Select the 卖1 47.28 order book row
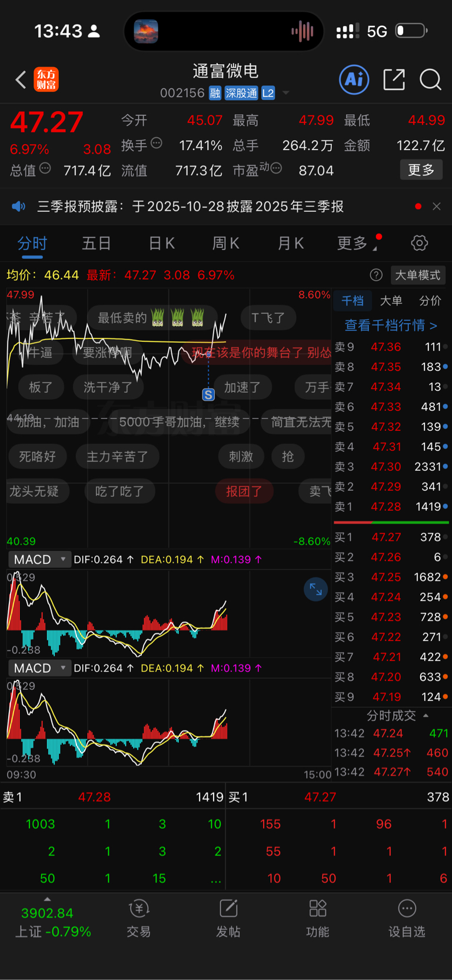The width and height of the screenshot is (452, 980). (391, 507)
